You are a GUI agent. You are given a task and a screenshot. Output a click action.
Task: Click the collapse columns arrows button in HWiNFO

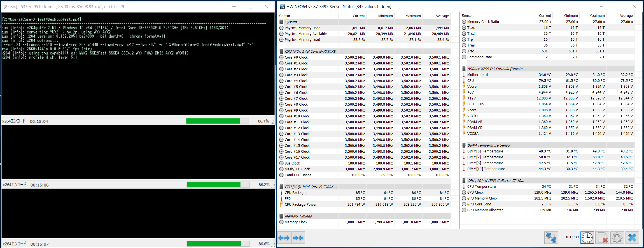pyautogui.click(x=298, y=238)
